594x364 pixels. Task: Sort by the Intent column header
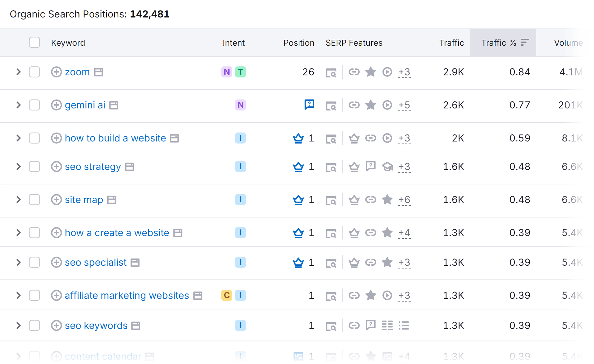click(x=233, y=43)
